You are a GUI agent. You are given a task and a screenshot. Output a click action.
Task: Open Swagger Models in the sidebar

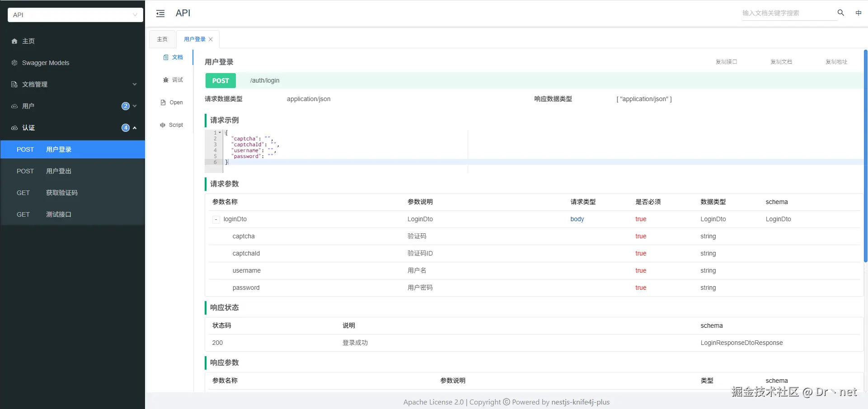pos(73,63)
